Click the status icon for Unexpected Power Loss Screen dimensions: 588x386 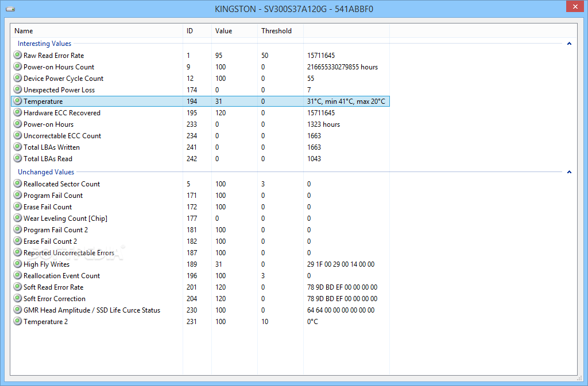[18, 89]
